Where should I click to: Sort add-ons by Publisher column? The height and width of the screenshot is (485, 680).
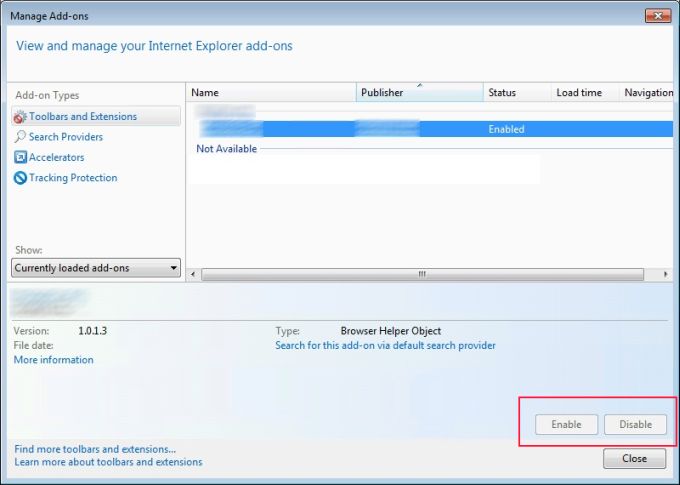(419, 93)
